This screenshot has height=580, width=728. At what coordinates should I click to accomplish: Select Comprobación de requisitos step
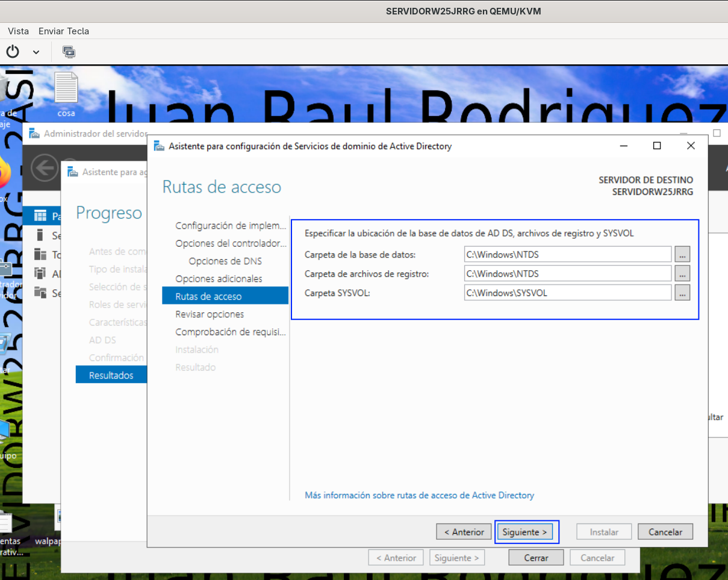pyautogui.click(x=231, y=332)
